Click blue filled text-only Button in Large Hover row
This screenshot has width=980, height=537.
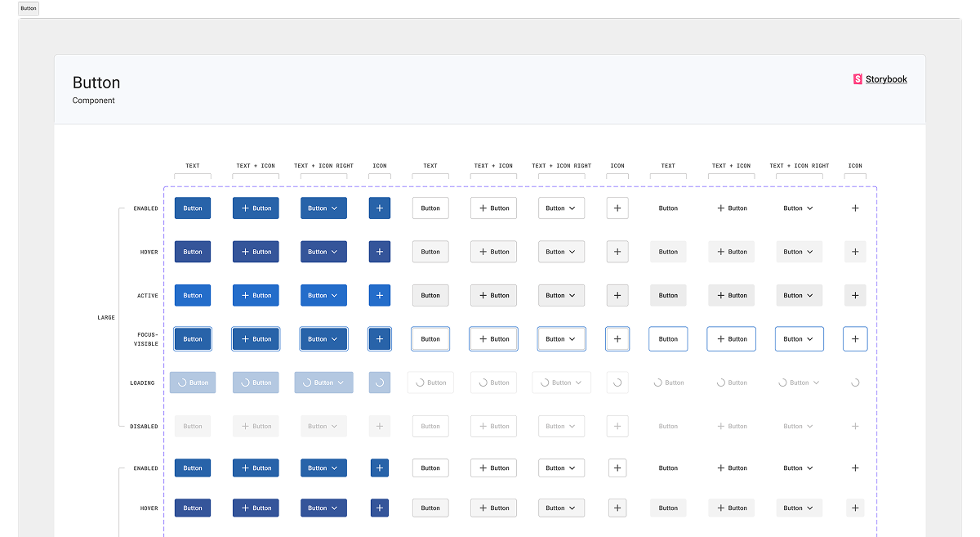pos(193,252)
